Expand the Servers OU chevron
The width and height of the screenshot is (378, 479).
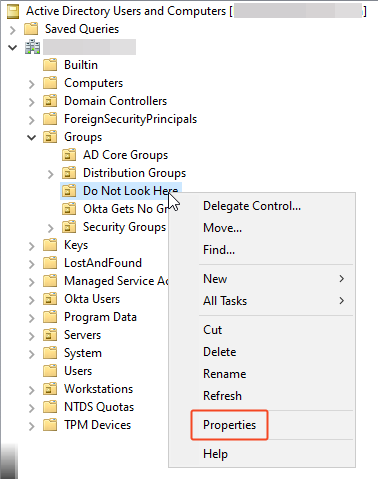click(32, 336)
